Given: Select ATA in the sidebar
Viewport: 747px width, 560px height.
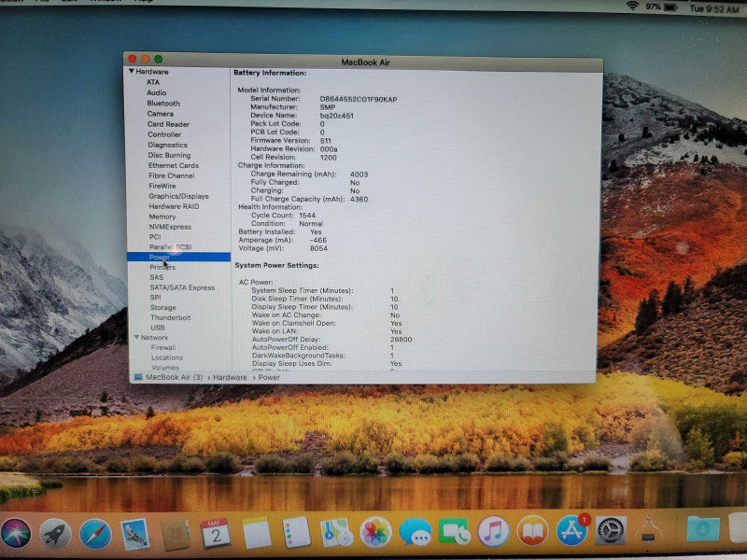Looking at the screenshot, I should pos(153,82).
